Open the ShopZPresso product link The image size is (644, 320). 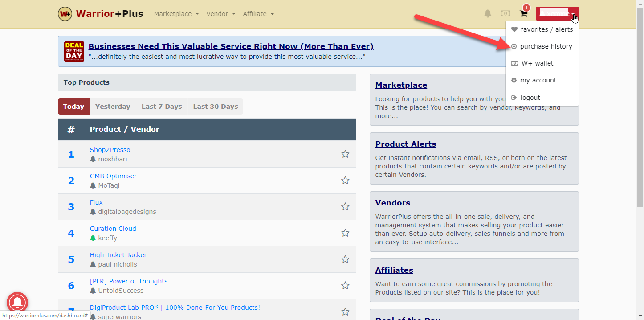pos(110,150)
